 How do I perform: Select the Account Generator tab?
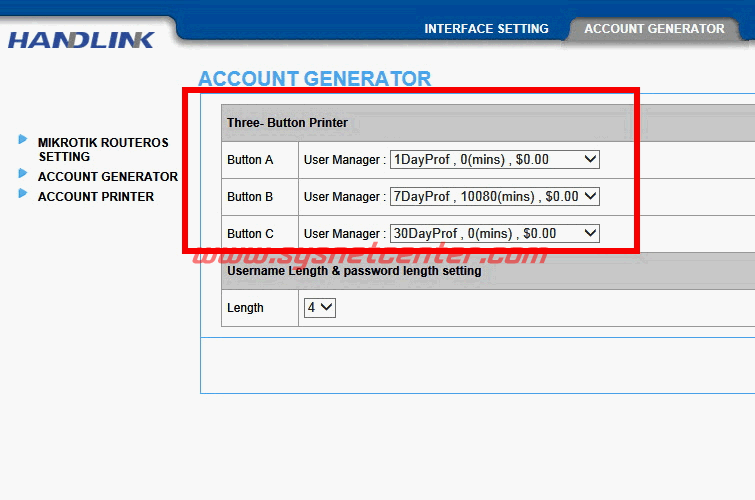[654, 29]
